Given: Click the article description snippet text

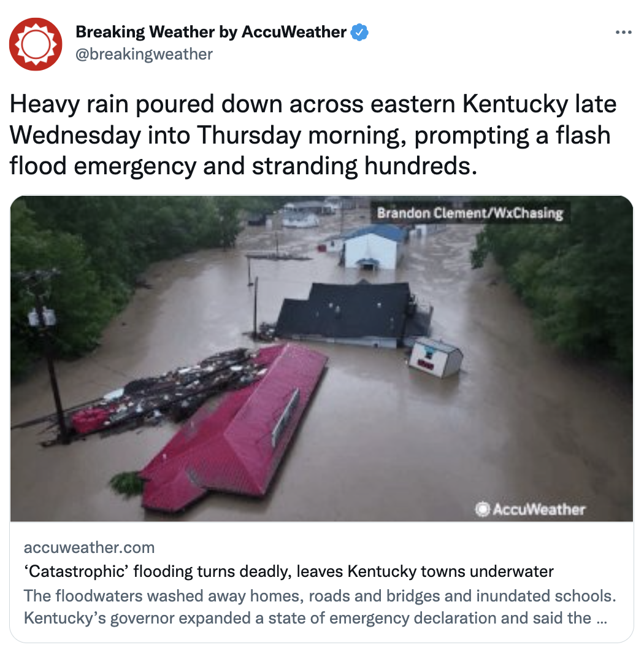Looking at the screenshot, I should 320,607.
